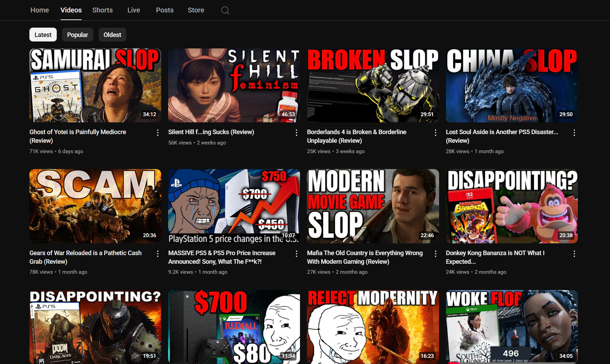Click '27K views • 2 months ago' text
This screenshot has width=610, height=364.
point(337,272)
